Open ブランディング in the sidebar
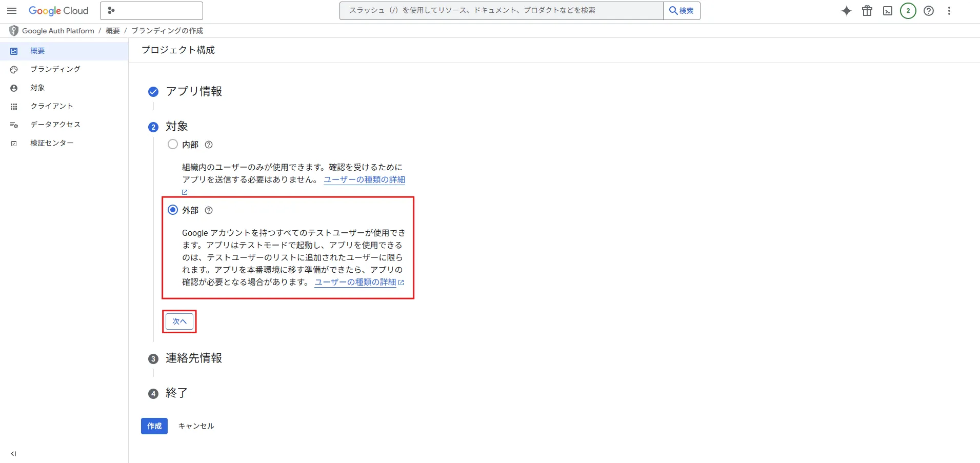 pos(64,69)
